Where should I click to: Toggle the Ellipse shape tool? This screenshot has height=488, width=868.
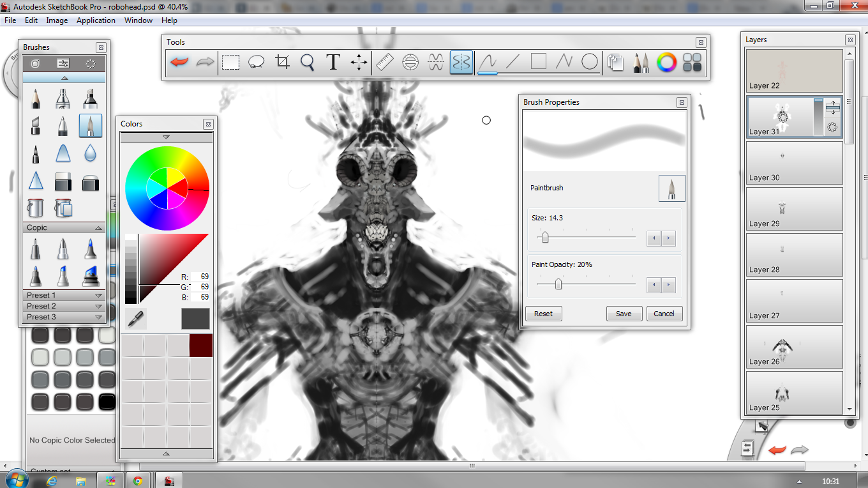590,62
